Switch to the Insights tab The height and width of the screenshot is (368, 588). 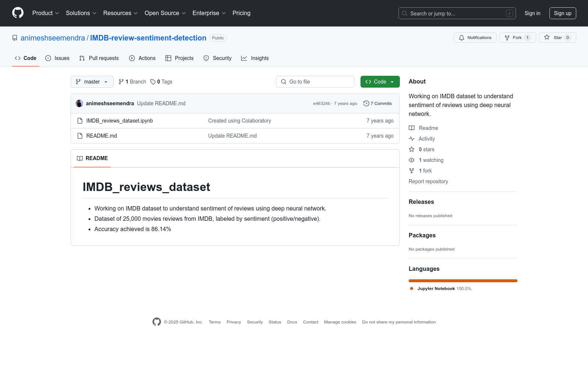pos(255,58)
